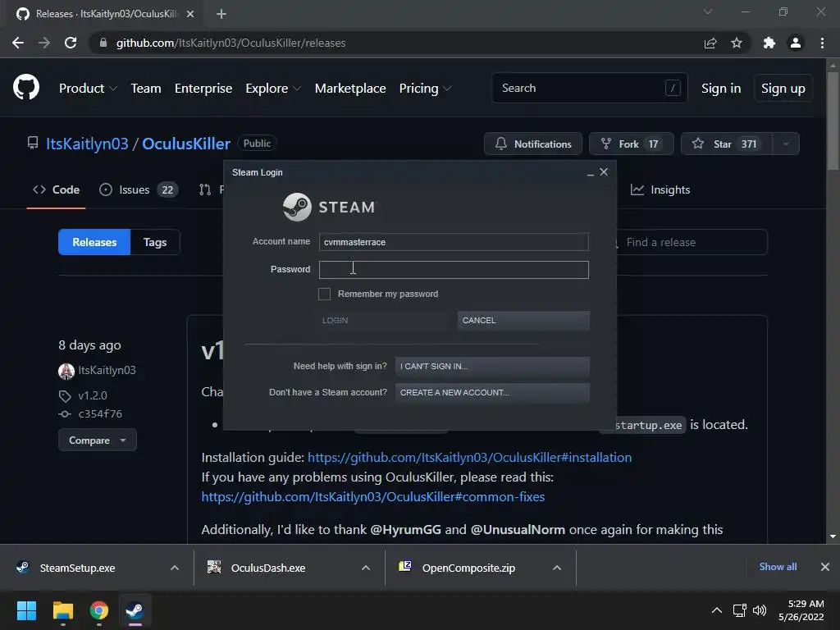Go back with the browser back arrow
Viewport: 840px width, 630px height.
tap(18, 43)
